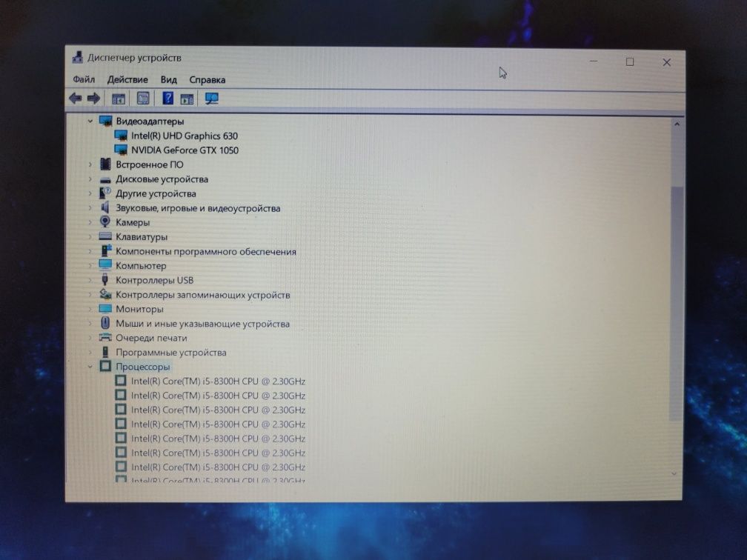Click the Компоненты программного обеспечения icon
Screen dimensions: 747x560
106,250
